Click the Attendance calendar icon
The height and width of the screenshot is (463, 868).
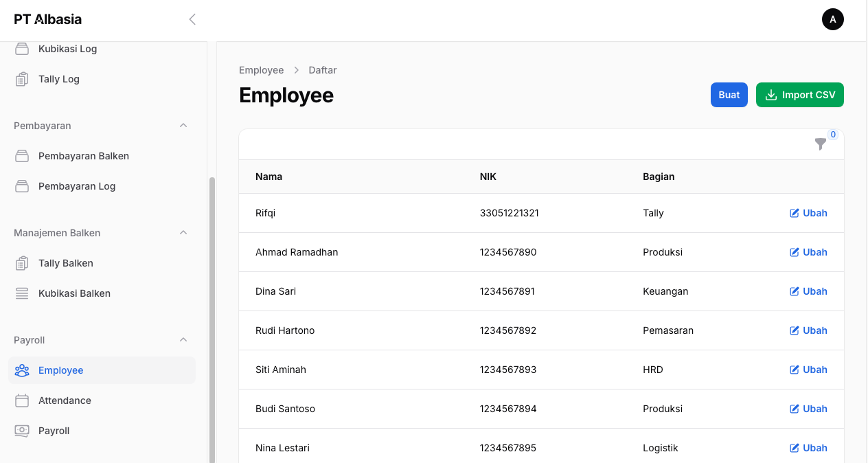(22, 400)
